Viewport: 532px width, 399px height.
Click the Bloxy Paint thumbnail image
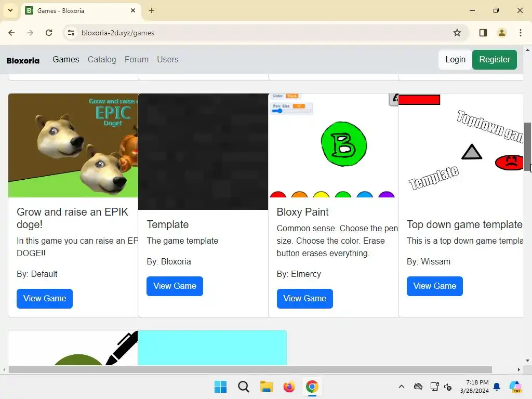(333, 145)
